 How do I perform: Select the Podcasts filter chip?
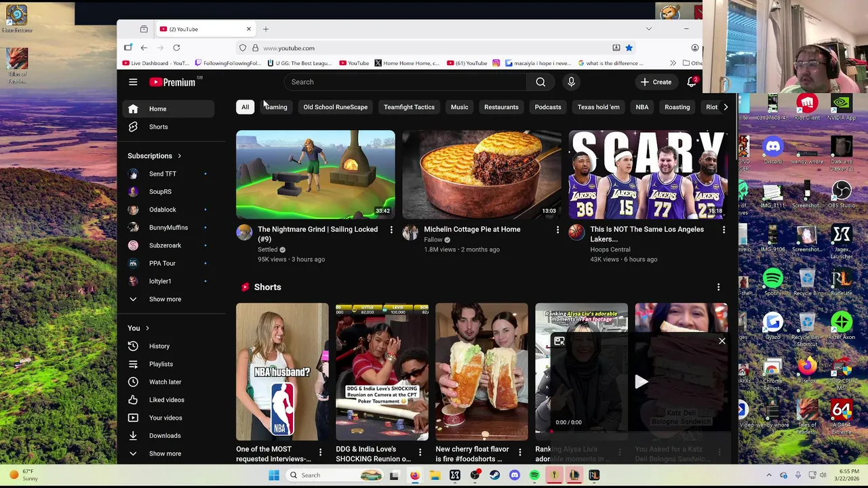click(x=547, y=107)
